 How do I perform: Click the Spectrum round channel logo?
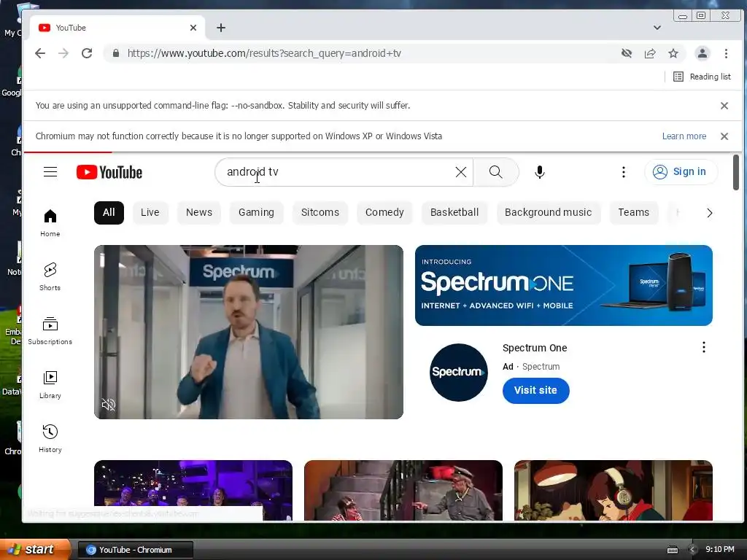click(458, 372)
